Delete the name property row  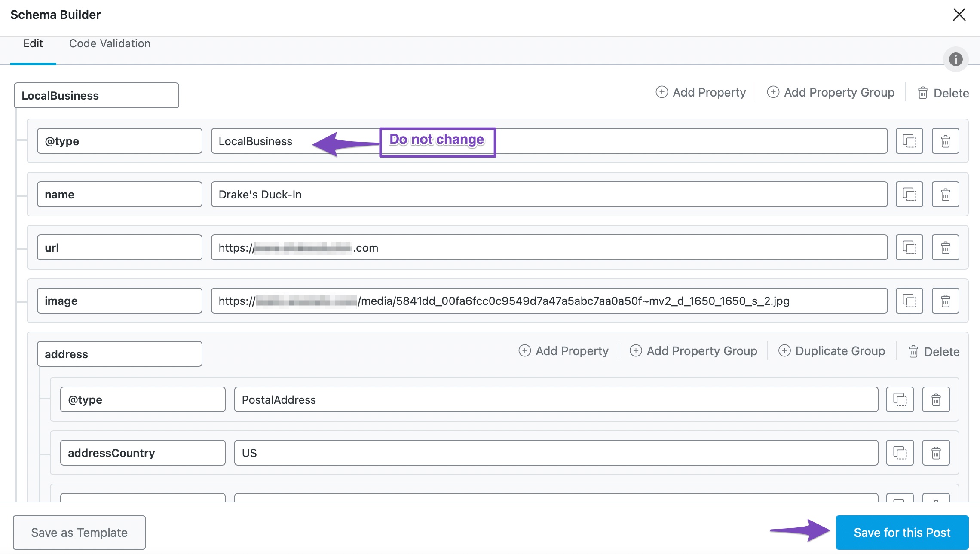pos(945,194)
